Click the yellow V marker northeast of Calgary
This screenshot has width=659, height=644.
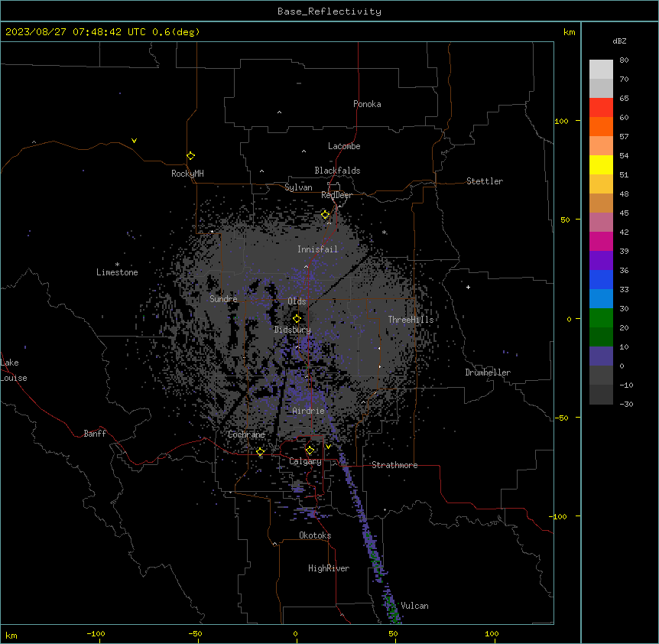coord(328,447)
